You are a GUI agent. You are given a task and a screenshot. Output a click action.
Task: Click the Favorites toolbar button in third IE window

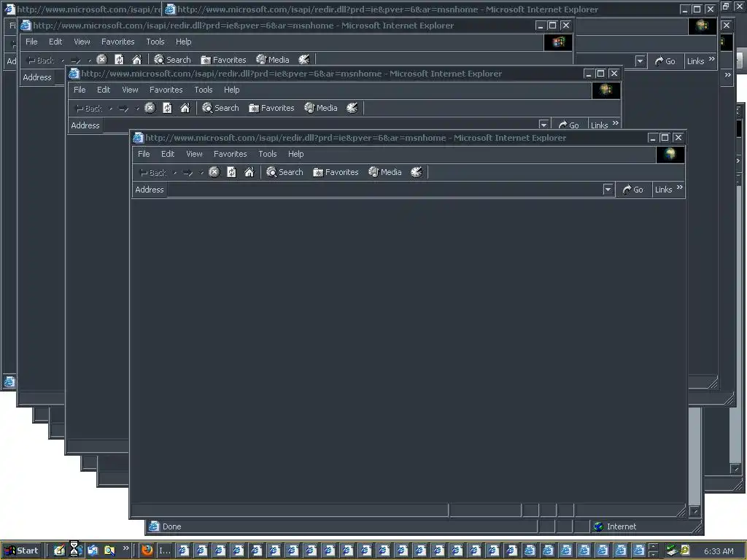[223, 60]
